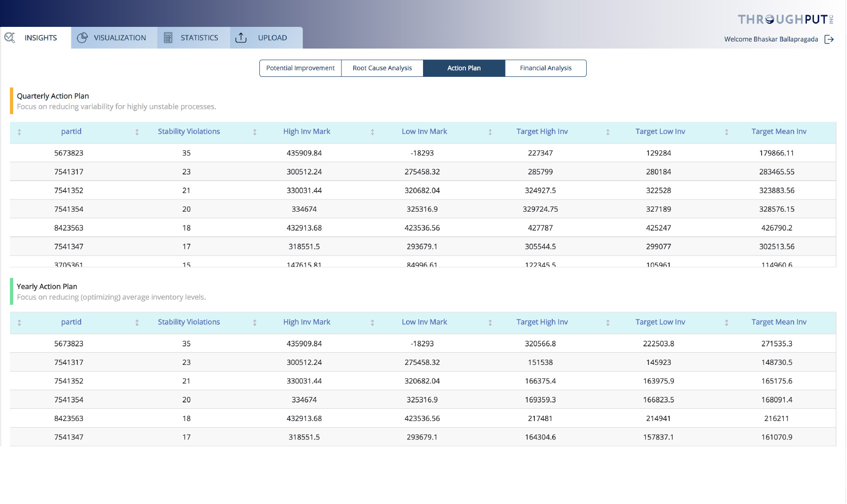The height and width of the screenshot is (504, 847).
Task: Switch to the Potential Improvement tab
Action: point(300,68)
